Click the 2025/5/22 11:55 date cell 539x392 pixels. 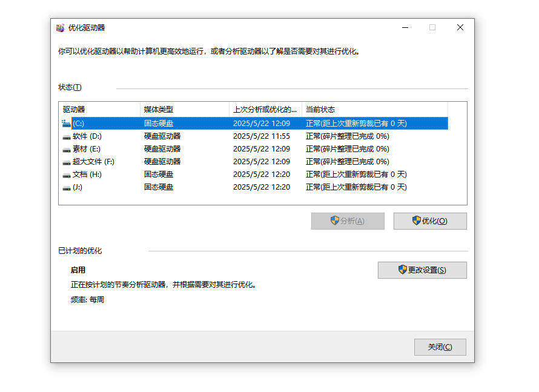(x=262, y=136)
